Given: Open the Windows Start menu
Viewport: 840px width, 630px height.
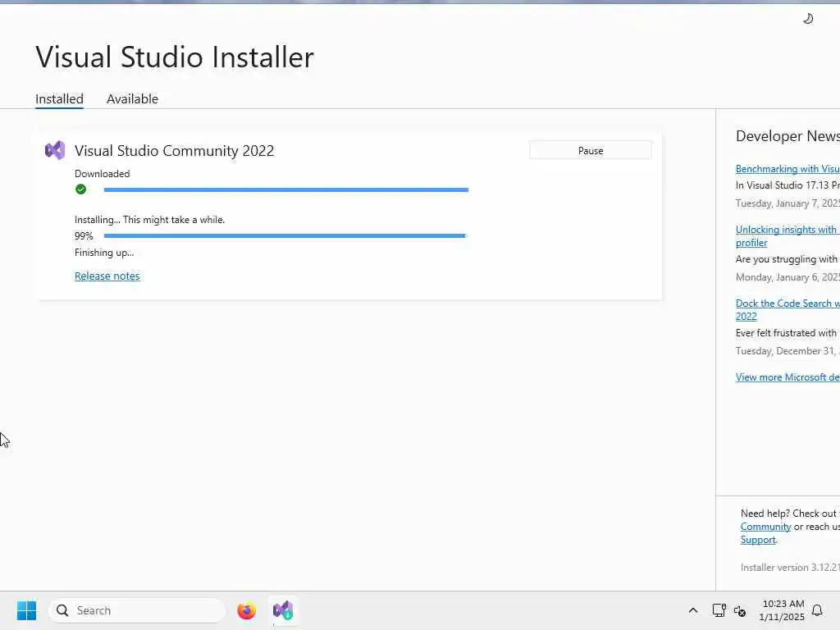Looking at the screenshot, I should 26,610.
